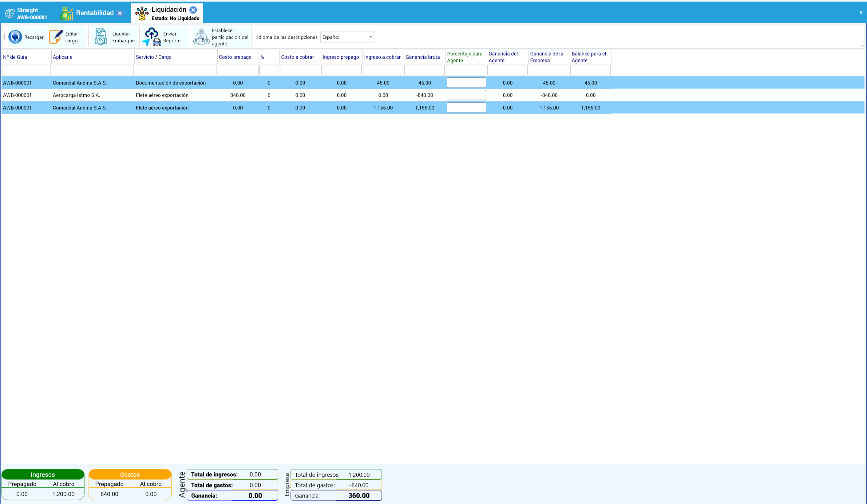Screen dimensions: 867x504
Task: Switch to the Straight AWB-000001 tab
Action: (32, 14)
